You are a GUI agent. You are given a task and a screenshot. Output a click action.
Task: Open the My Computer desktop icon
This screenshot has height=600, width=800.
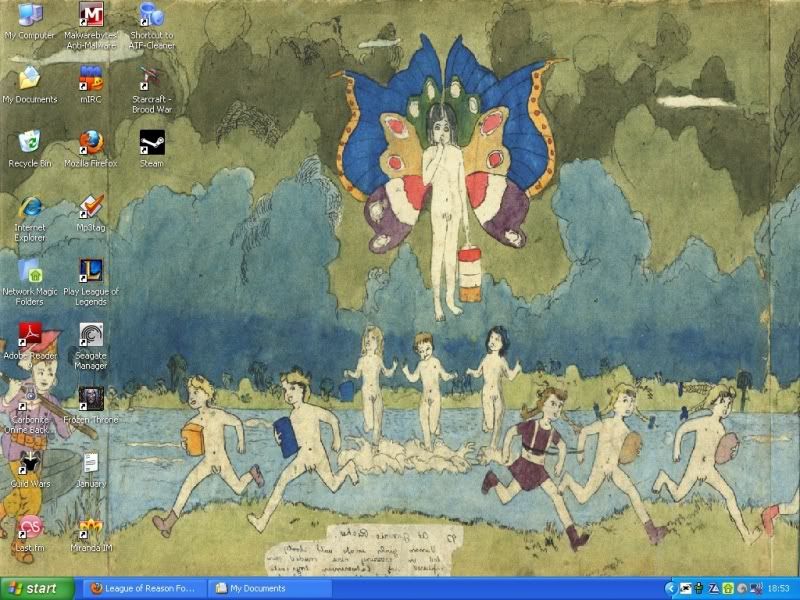(x=30, y=21)
